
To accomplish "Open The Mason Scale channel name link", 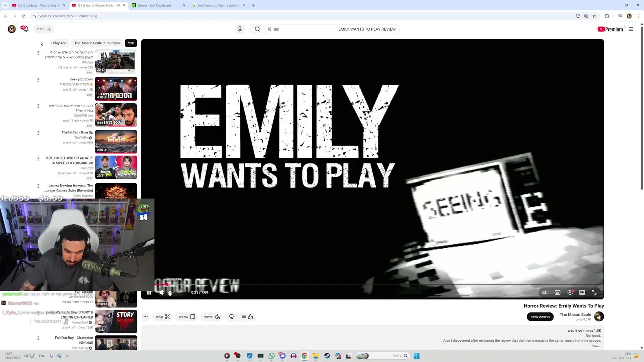I will tap(575, 314).
